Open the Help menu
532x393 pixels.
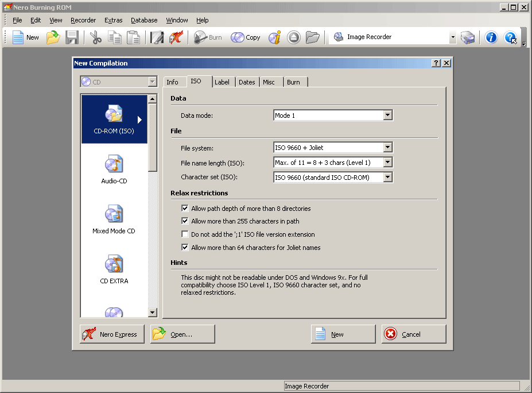coord(203,20)
